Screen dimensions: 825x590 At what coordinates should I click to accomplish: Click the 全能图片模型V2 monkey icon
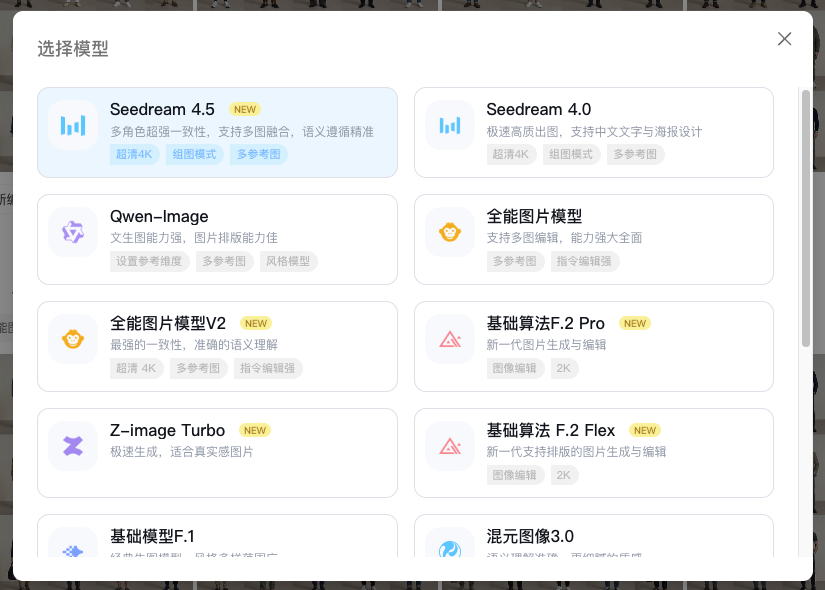[x=73, y=339]
